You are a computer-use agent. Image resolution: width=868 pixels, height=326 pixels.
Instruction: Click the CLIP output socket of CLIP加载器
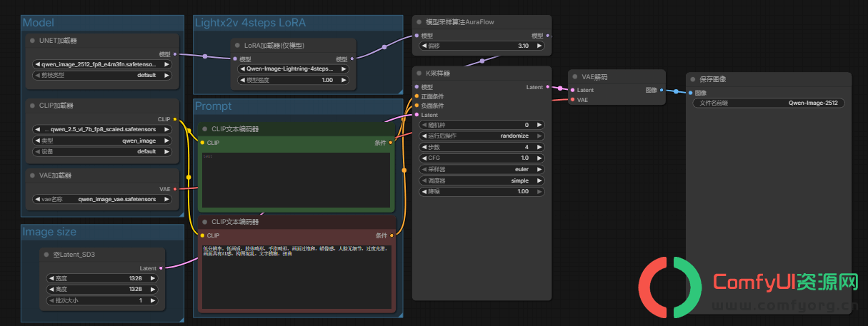175,119
